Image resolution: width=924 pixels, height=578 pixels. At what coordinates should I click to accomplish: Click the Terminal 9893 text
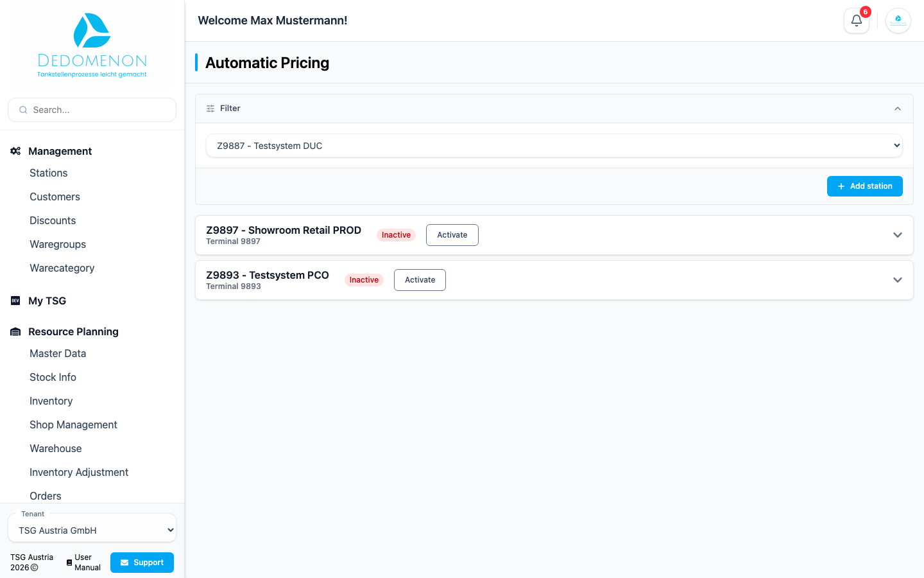click(x=234, y=286)
